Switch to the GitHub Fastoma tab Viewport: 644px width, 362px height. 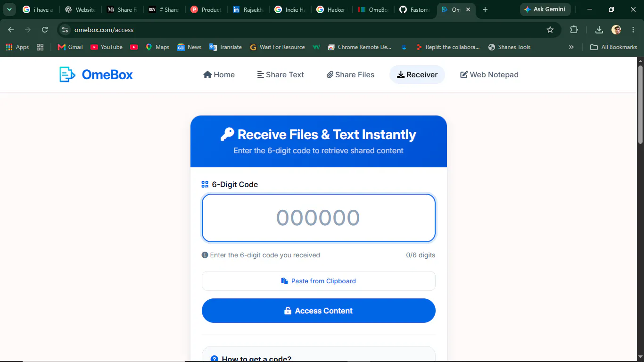(416, 9)
